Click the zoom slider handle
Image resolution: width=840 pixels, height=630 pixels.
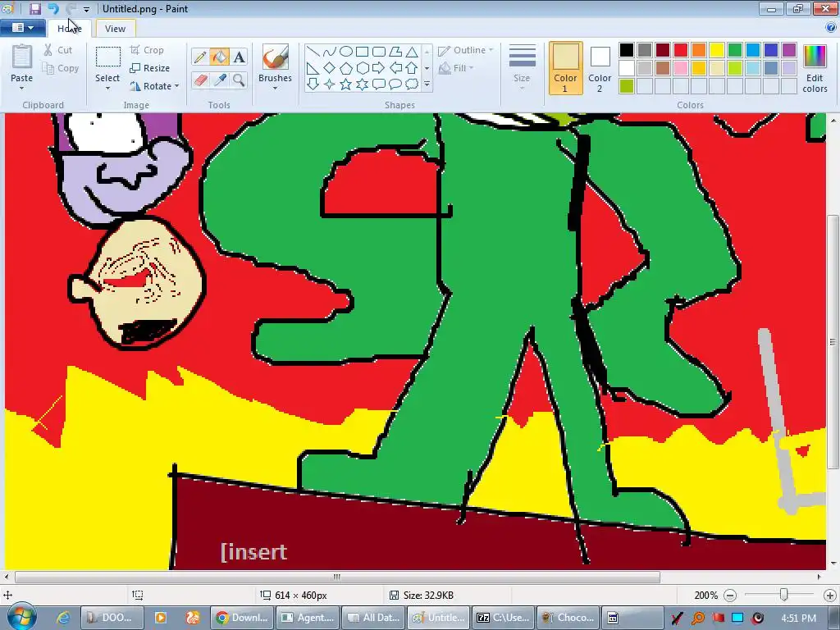[x=783, y=595]
